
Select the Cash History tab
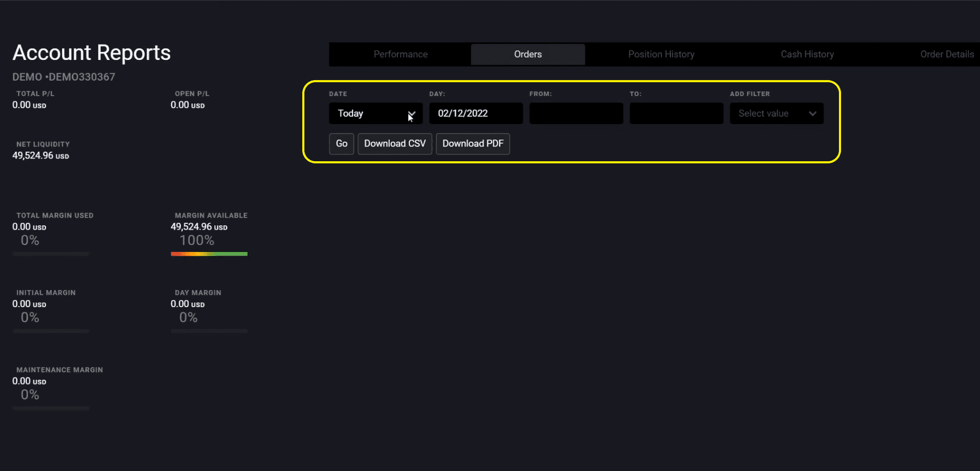click(807, 54)
